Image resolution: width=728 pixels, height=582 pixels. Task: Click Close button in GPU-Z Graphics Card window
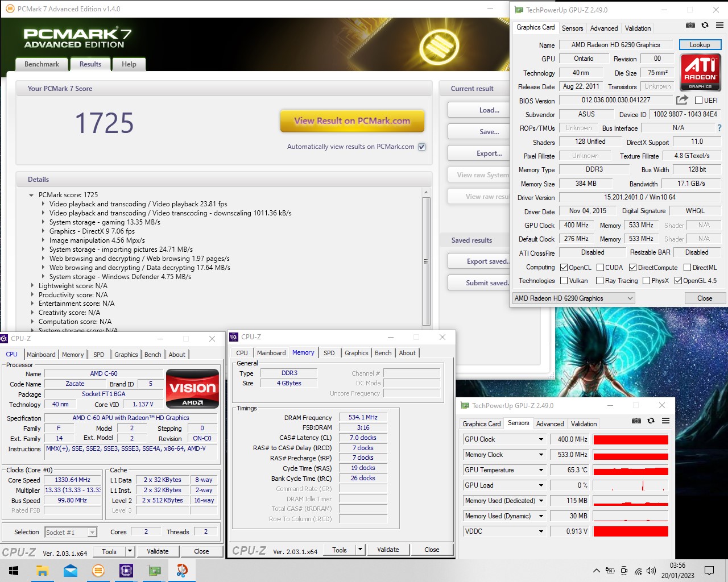(x=705, y=298)
